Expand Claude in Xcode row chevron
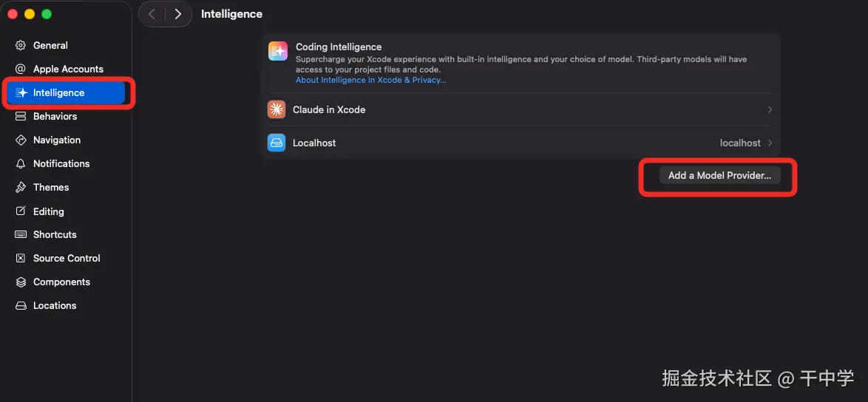The width and height of the screenshot is (868, 402). (770, 110)
